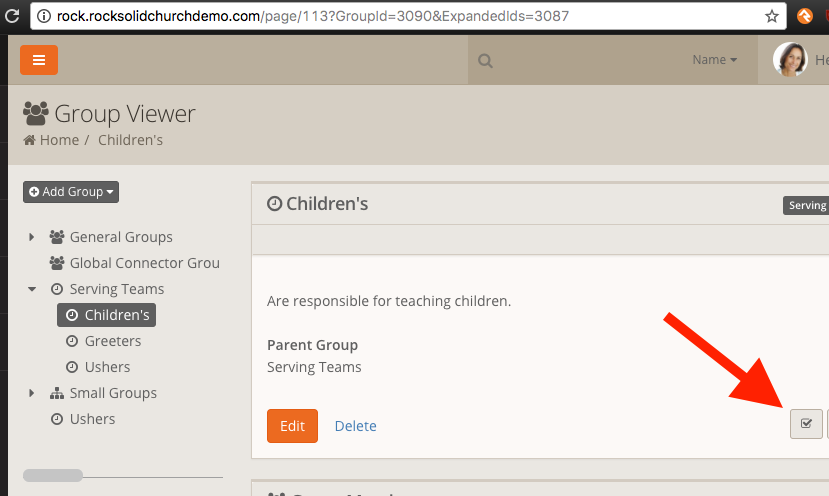Click the check-square icon button
The image size is (829, 496).
click(x=806, y=424)
